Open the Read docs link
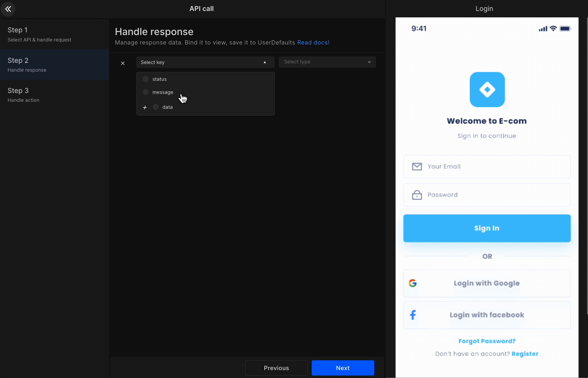Screen dimensions: 588x378 click(313, 42)
